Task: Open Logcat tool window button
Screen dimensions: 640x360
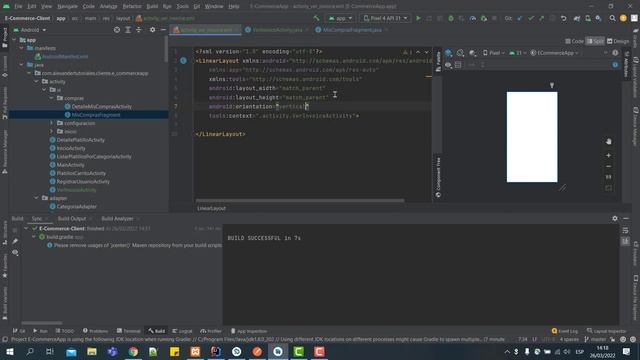Action: [182, 331]
